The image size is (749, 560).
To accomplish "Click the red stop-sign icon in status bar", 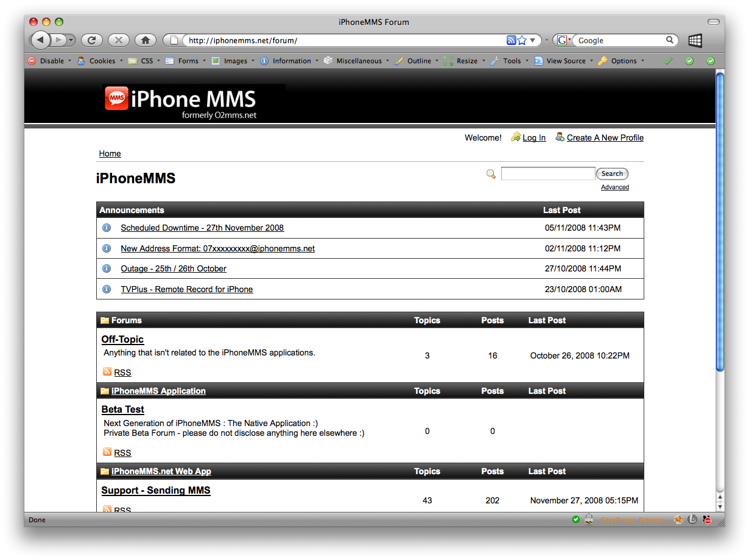I will tap(707, 520).
